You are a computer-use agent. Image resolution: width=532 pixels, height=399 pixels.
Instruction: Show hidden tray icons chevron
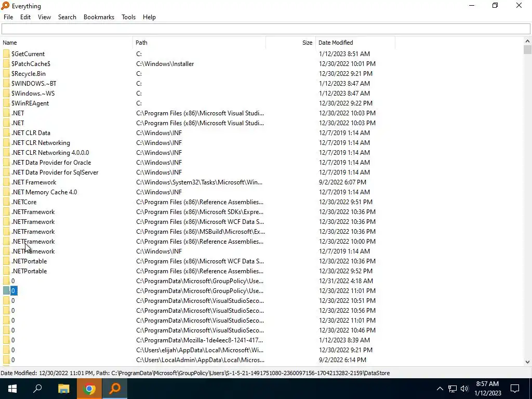point(440,389)
